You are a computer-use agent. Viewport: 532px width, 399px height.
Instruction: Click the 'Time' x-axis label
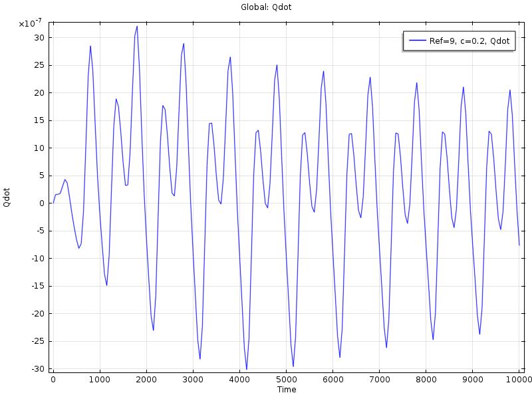coord(287,389)
